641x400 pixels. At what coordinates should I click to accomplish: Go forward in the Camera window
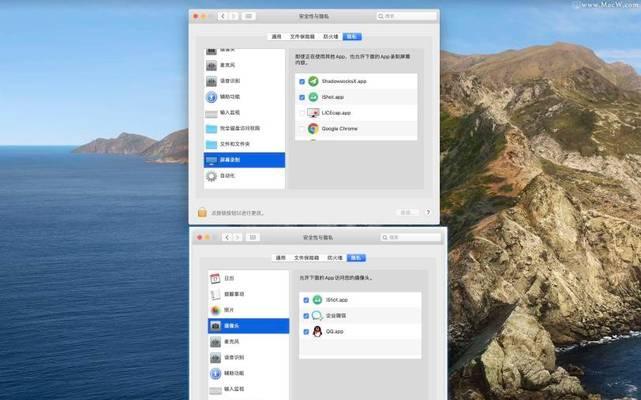pyautogui.click(x=238, y=237)
